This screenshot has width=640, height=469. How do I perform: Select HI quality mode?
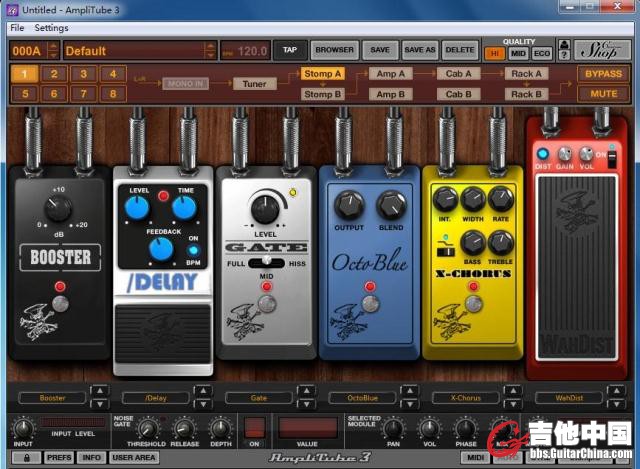[495, 54]
